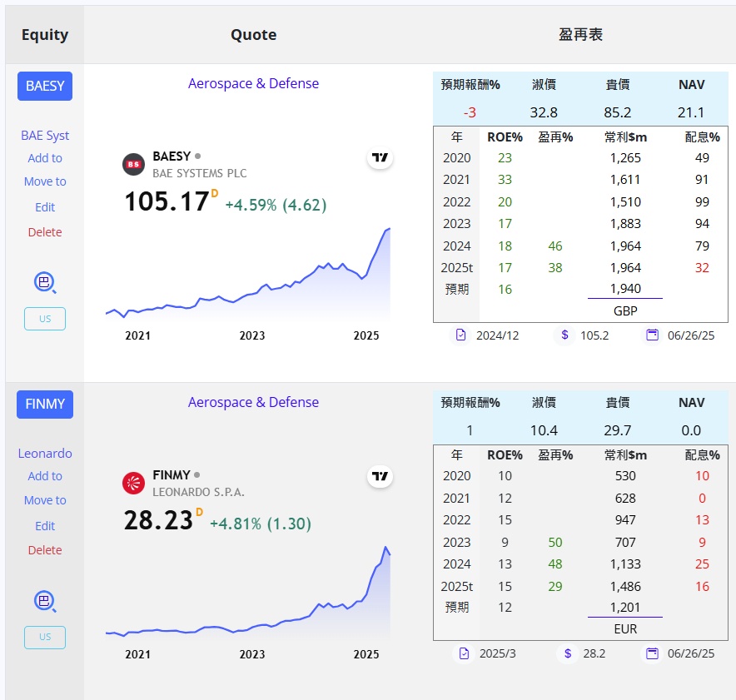Click the magnifier search icon for FINMY
Screen dimensions: 736x700
[45, 601]
